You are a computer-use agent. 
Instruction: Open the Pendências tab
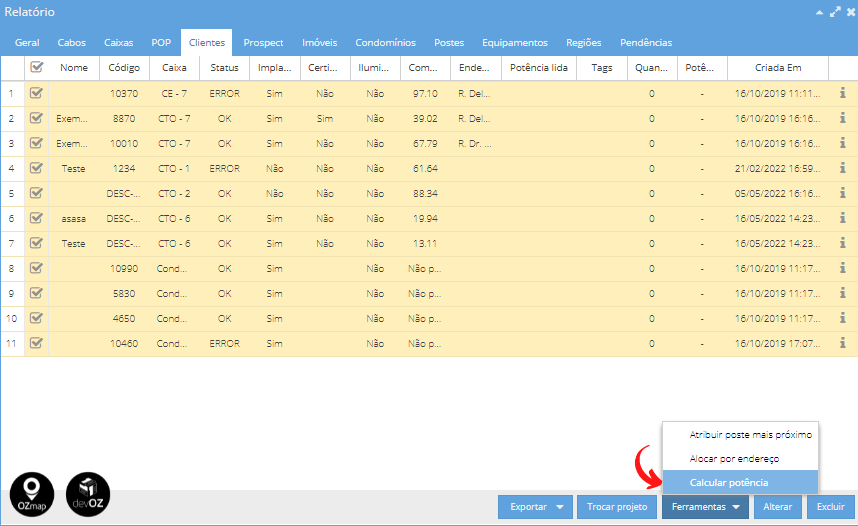(x=646, y=43)
